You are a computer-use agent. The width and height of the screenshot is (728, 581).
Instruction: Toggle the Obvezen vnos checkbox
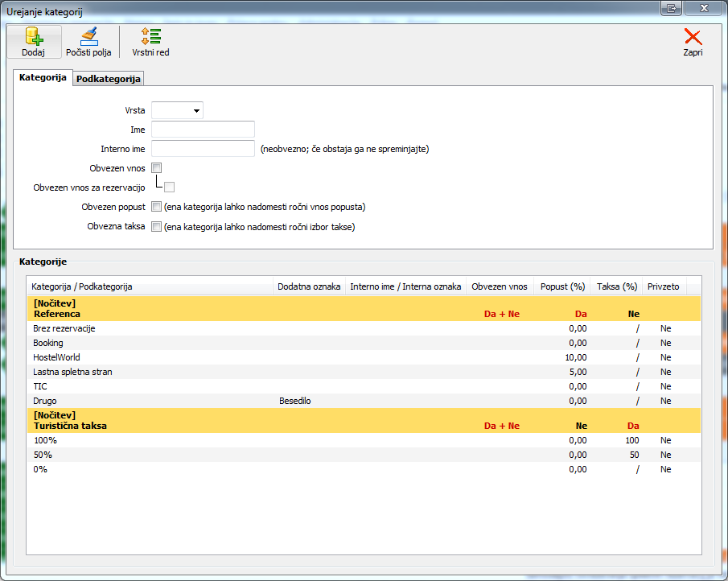[x=157, y=167]
